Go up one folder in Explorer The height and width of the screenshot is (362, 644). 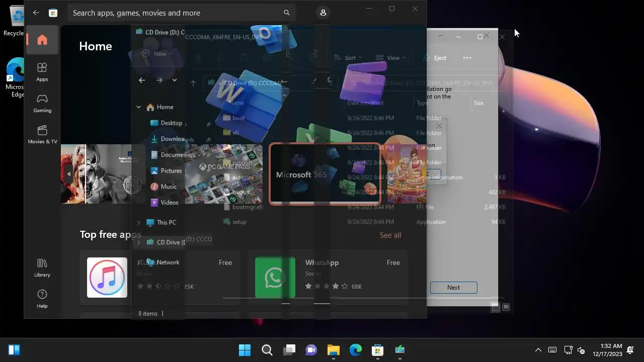pyautogui.click(x=193, y=83)
